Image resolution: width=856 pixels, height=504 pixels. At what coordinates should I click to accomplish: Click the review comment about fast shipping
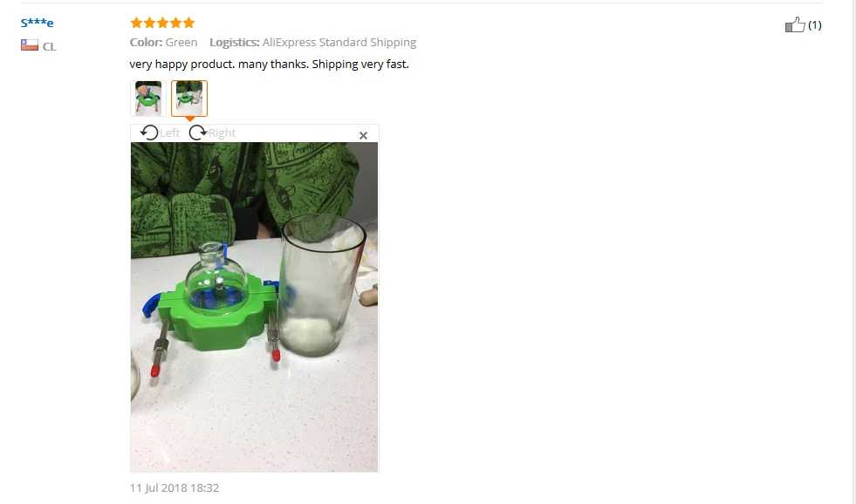click(x=269, y=65)
